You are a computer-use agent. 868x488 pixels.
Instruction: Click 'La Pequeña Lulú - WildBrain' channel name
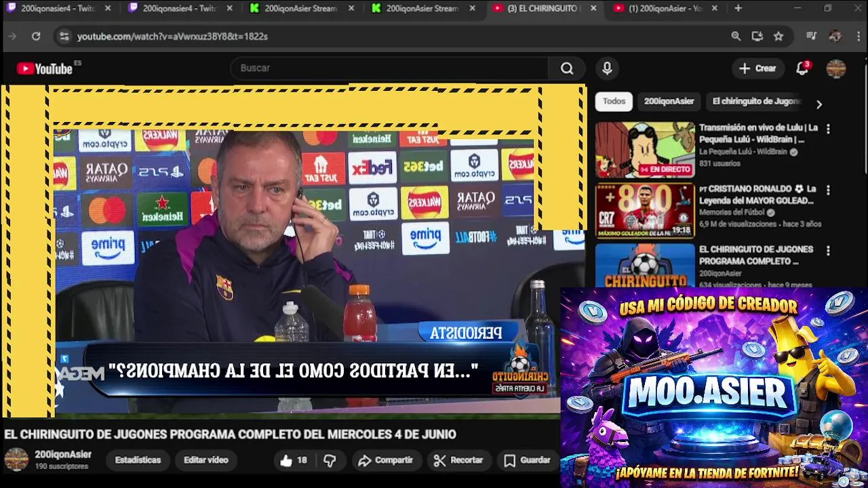(745, 152)
